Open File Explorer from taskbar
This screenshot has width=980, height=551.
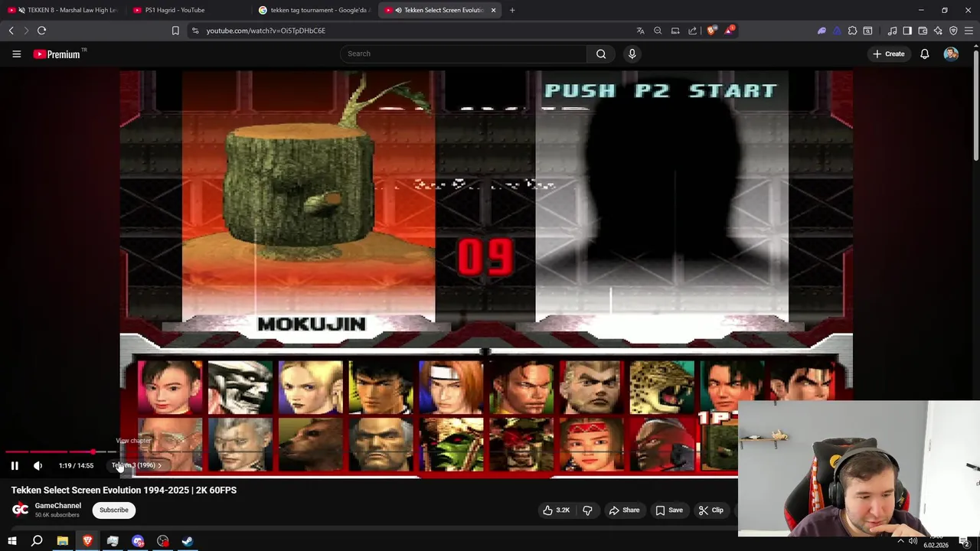(62, 541)
